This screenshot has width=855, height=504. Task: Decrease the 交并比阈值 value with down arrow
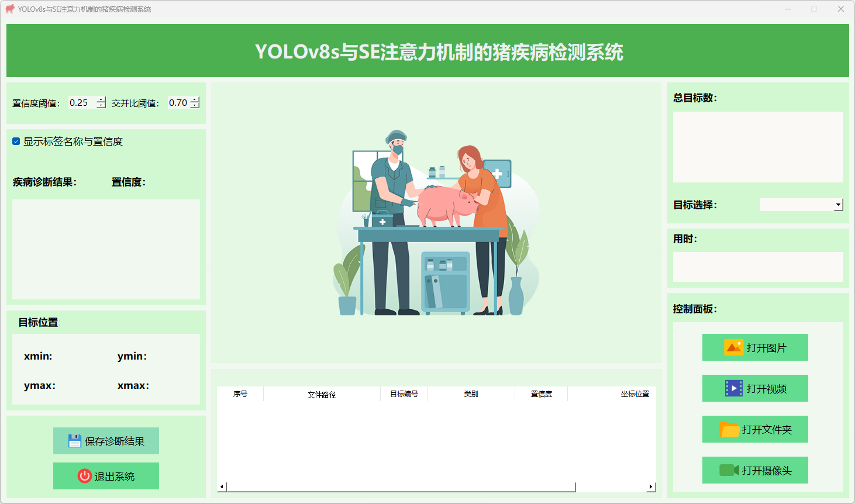[x=195, y=106]
